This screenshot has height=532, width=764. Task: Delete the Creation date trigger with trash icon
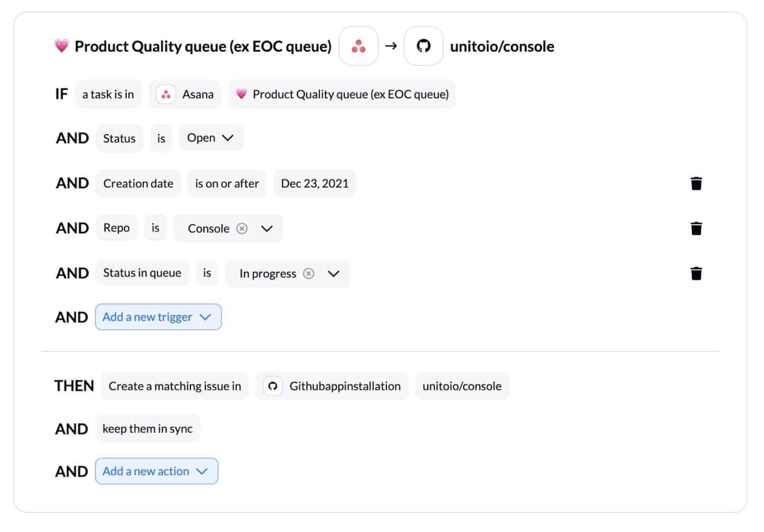click(696, 184)
